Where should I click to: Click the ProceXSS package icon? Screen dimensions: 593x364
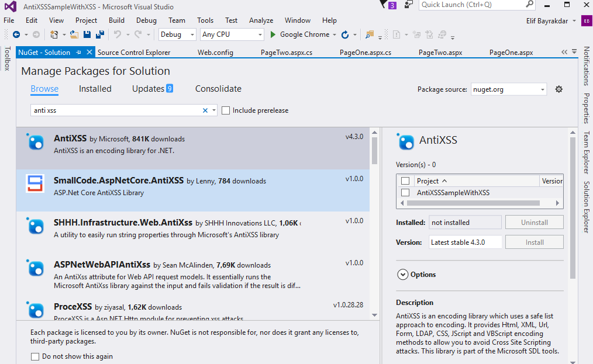coord(36,310)
